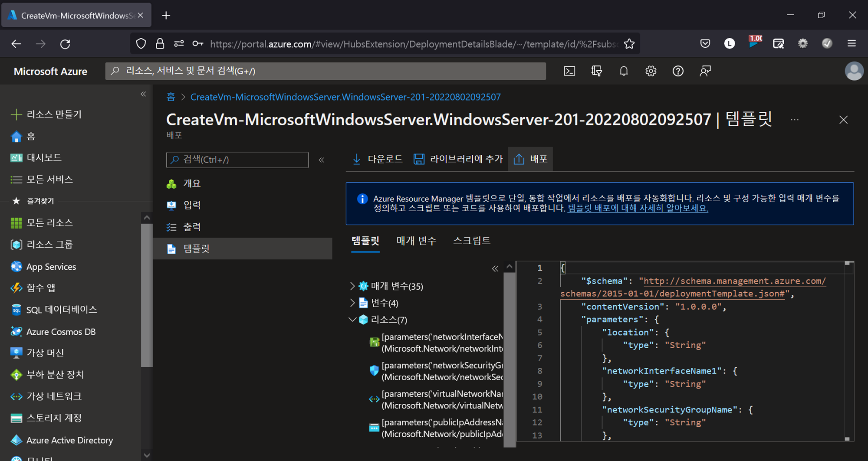
Task: Select publicIpAddress resource tree item
Action: click(436, 428)
